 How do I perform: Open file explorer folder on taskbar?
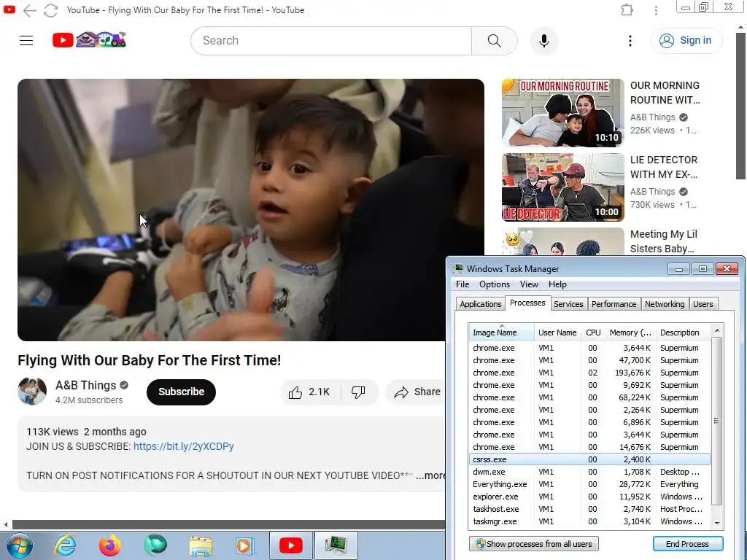click(x=201, y=545)
